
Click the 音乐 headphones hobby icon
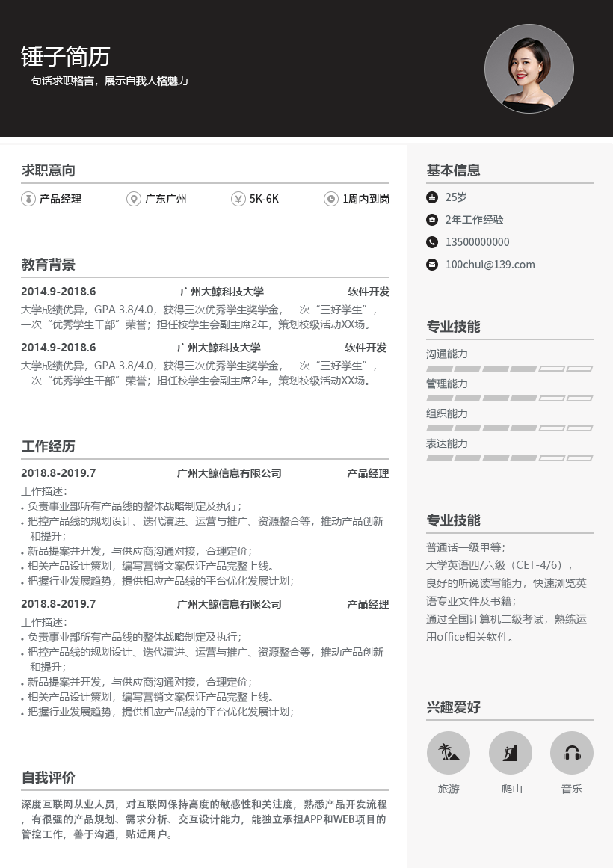571,753
